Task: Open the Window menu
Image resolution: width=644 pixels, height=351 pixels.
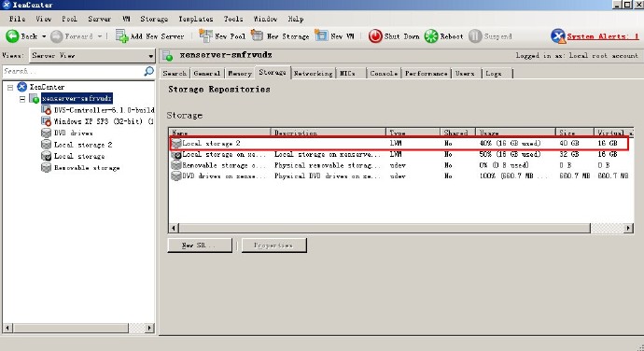Action: tap(265, 19)
